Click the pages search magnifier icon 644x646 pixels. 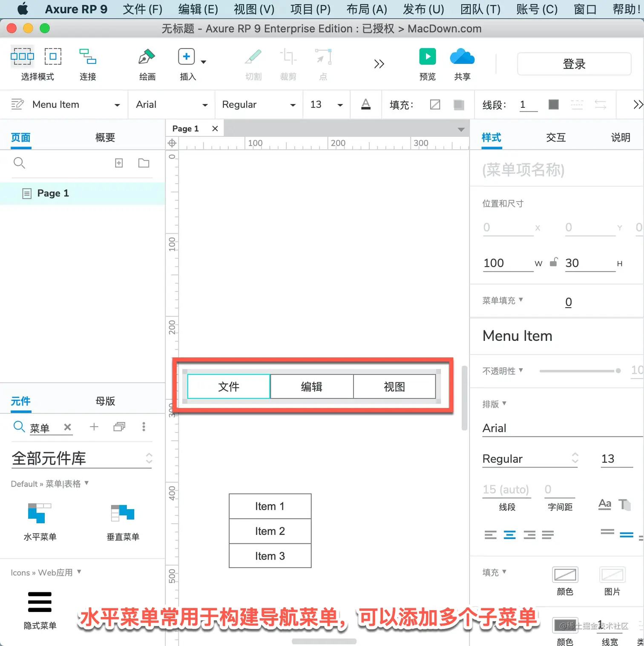pos(19,163)
